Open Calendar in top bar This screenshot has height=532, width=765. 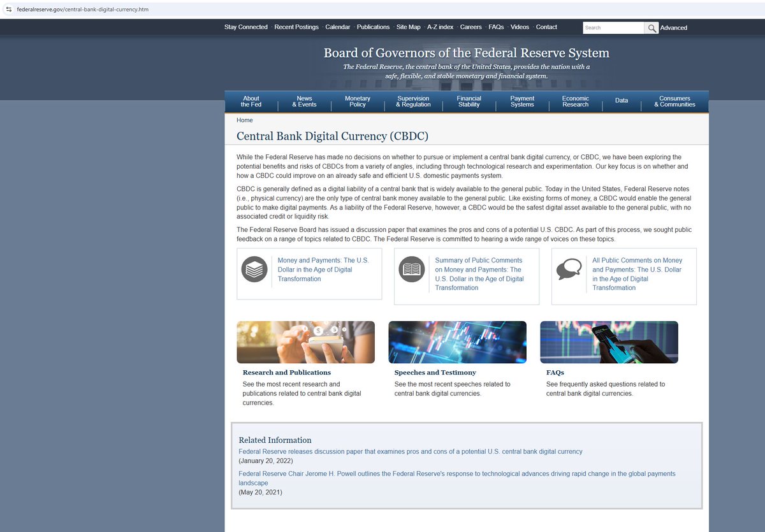338,27
